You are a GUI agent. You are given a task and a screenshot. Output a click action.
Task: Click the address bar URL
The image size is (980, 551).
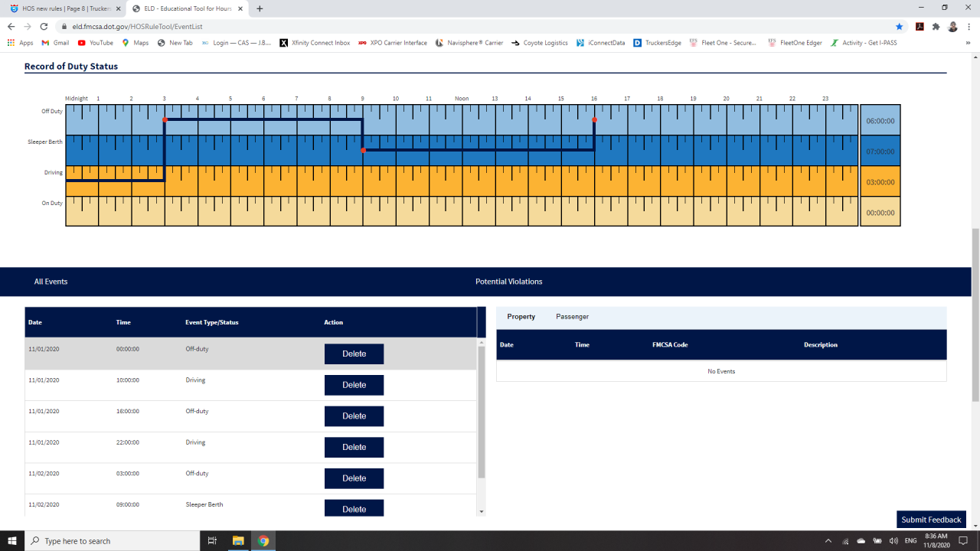click(x=137, y=26)
